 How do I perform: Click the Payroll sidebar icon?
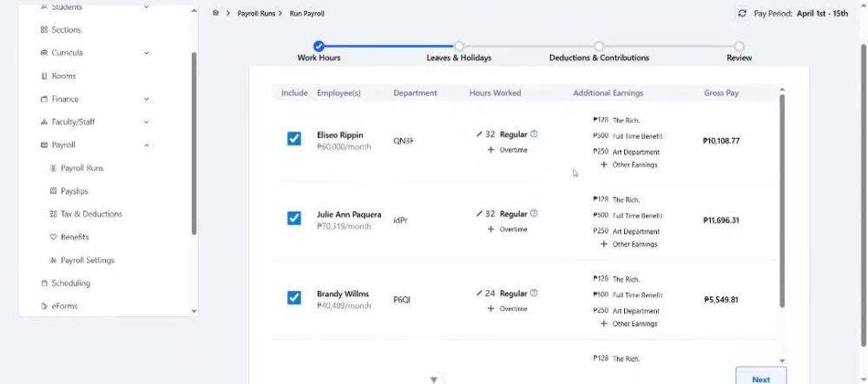[44, 145]
